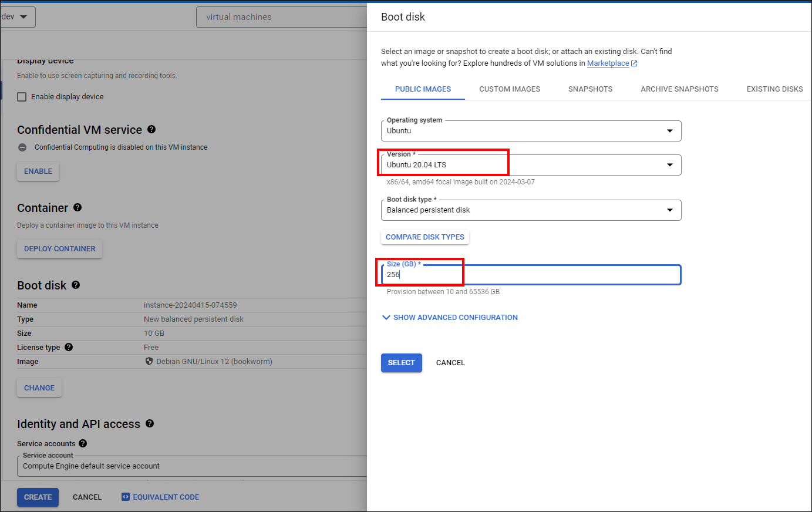Click help icon beside Boot disk heading
The width and height of the screenshot is (812, 512).
[76, 285]
